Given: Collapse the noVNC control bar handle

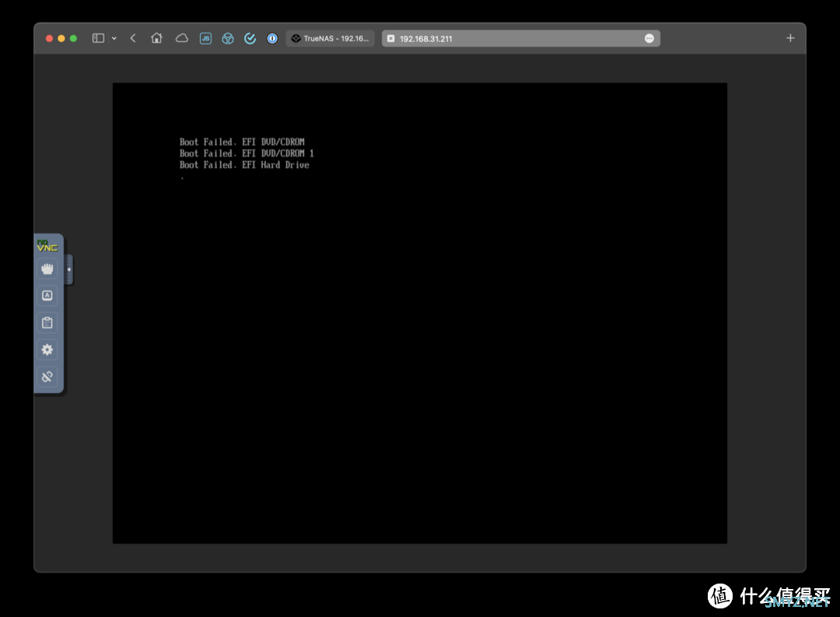Looking at the screenshot, I should pos(69,270).
